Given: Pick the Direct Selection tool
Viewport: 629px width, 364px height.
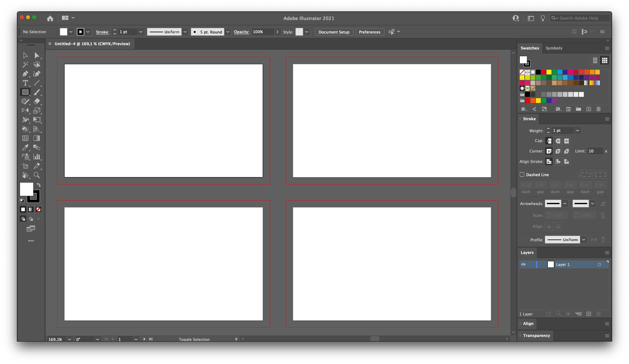Looking at the screenshot, I should click(37, 55).
